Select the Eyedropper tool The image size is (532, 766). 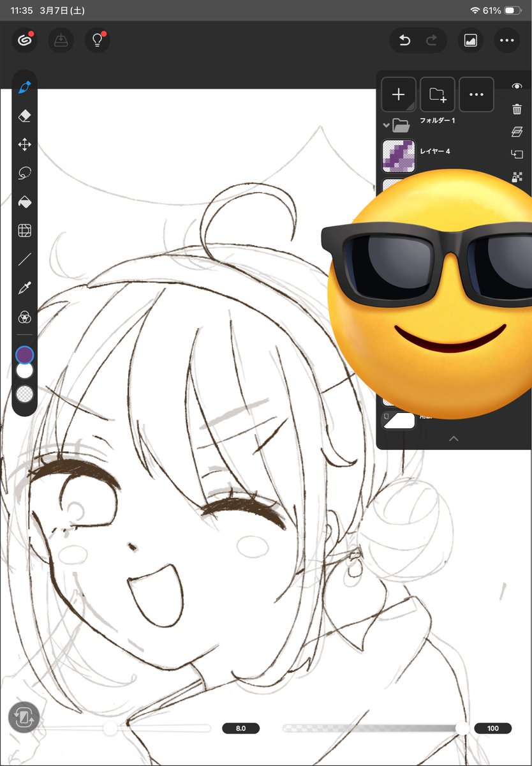(x=25, y=288)
